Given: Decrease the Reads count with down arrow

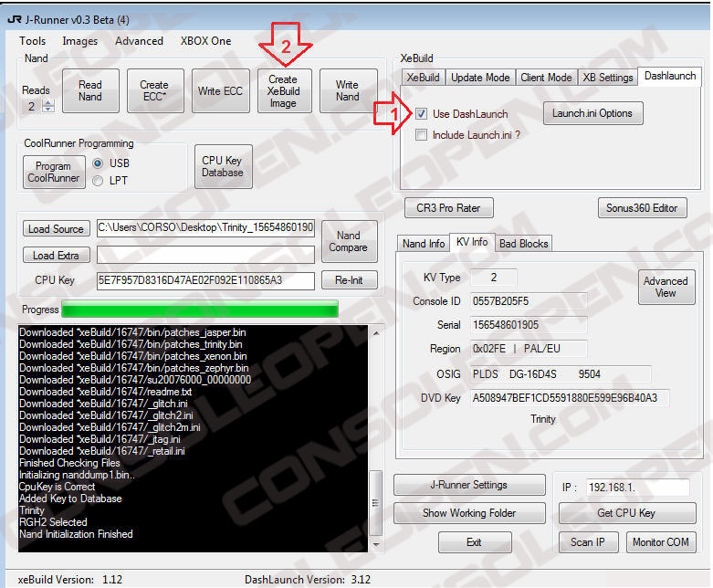Looking at the screenshot, I should [x=48, y=110].
